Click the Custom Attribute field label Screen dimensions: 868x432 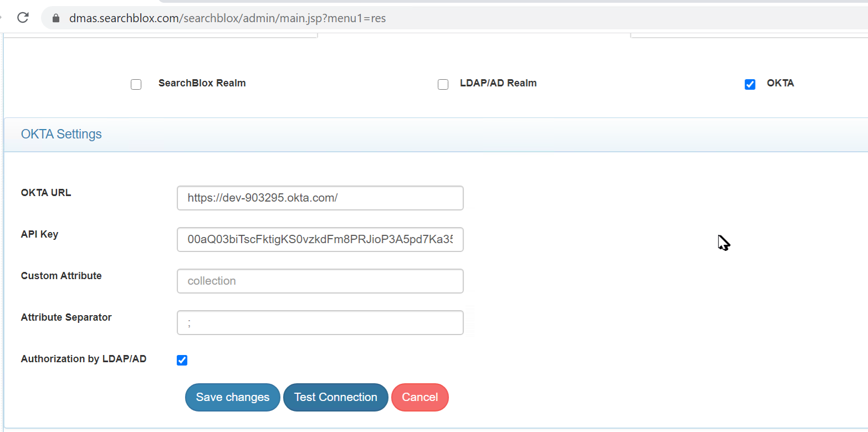point(62,276)
